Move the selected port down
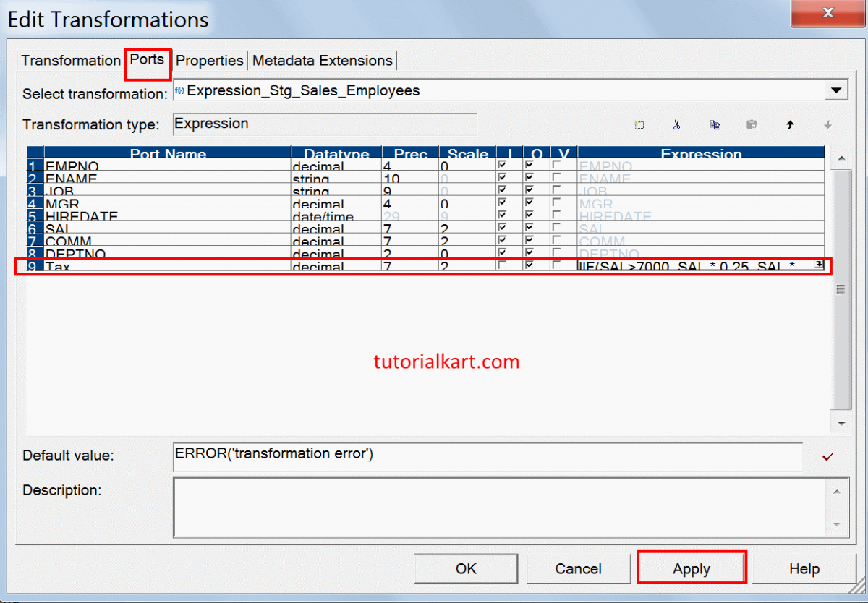 pos(827,124)
